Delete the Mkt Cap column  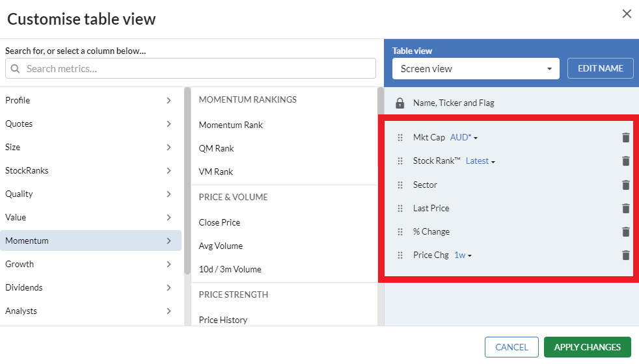tap(625, 138)
